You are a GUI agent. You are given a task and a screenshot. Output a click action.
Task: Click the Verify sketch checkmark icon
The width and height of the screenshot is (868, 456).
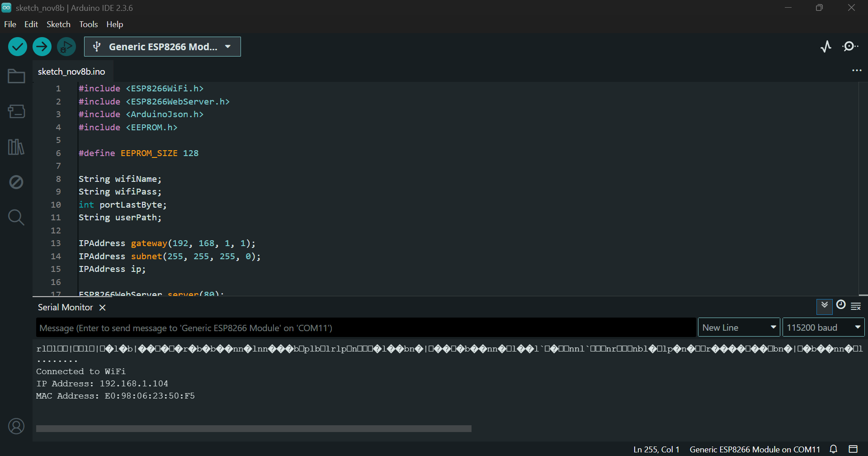[17, 46]
